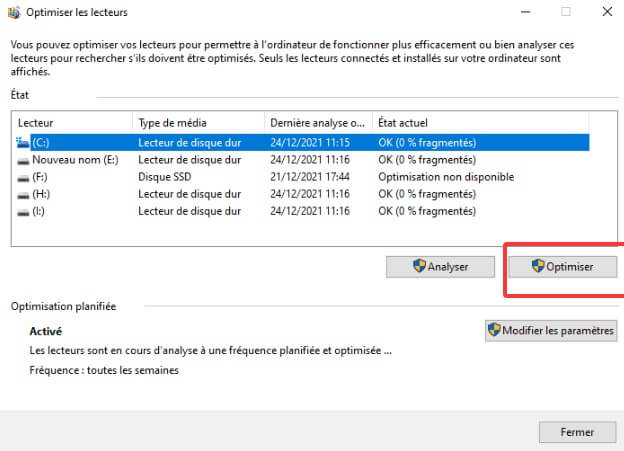Click Fréquence : toutes les semaines text
The height and width of the screenshot is (451, 624).
104,370
